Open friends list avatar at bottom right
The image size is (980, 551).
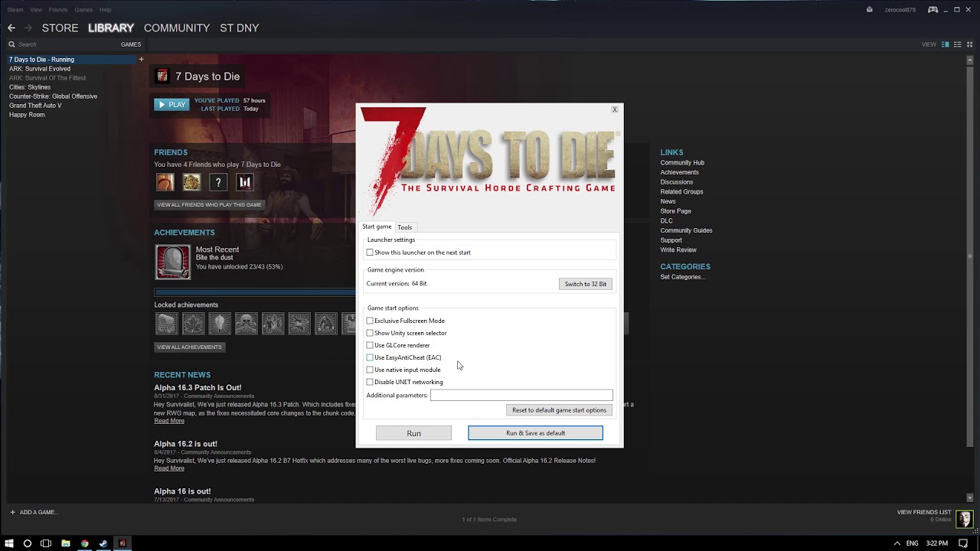(x=965, y=518)
